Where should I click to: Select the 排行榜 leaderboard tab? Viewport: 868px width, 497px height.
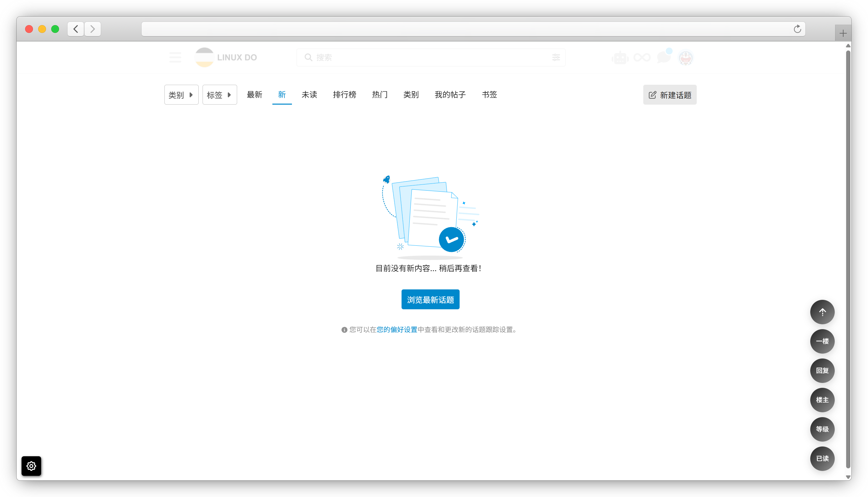(x=344, y=95)
